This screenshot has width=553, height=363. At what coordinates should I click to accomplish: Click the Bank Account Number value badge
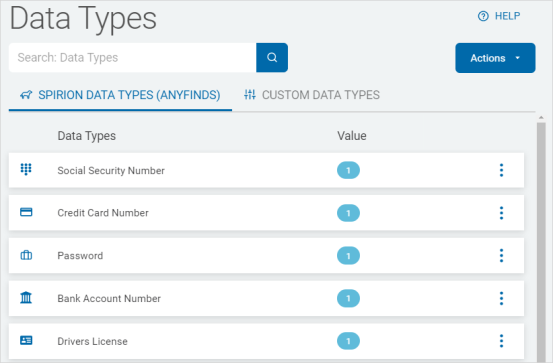(348, 298)
